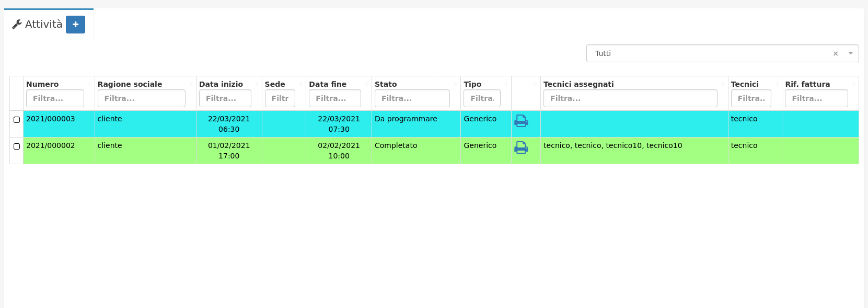868x308 pixels.
Task: Focus the Rif. fattura filter field
Action: pos(816,98)
